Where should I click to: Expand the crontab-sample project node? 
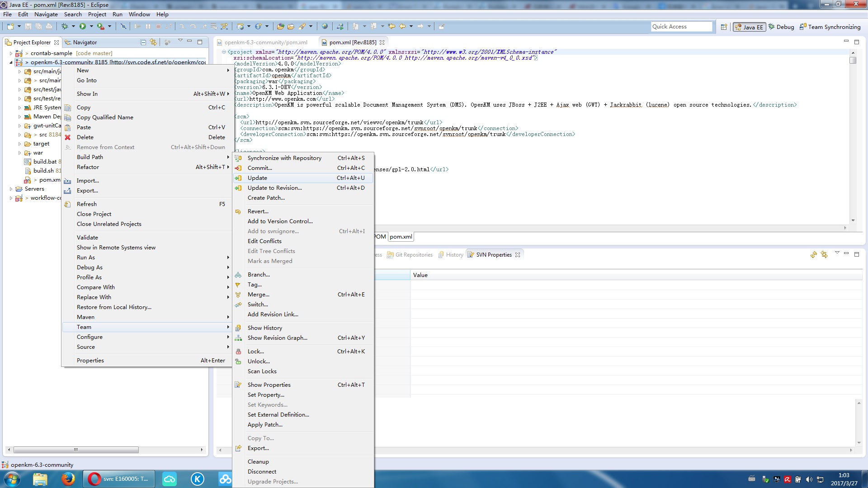coord(11,53)
